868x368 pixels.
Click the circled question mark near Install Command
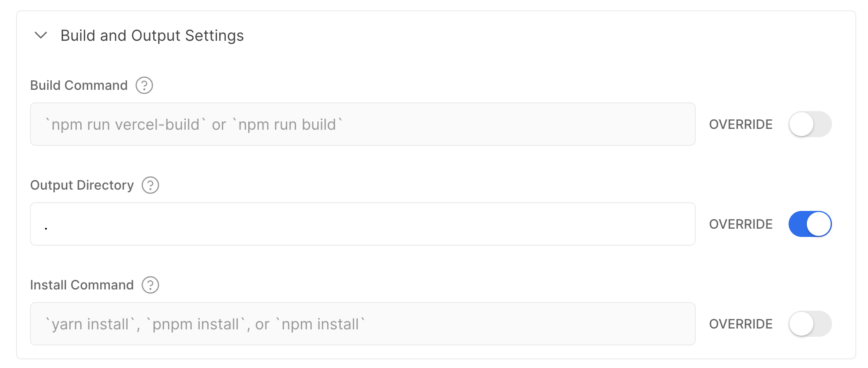coord(150,285)
